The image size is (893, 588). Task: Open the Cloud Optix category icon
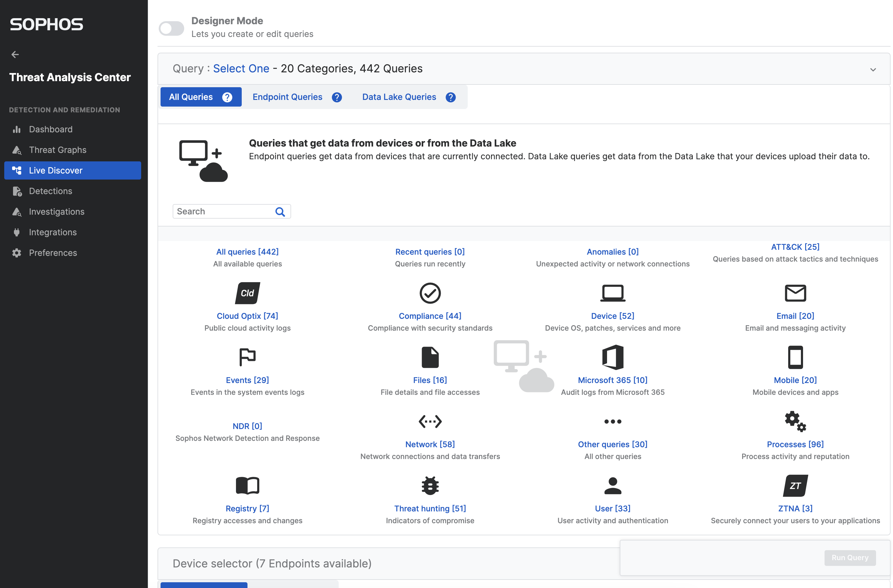[247, 293]
